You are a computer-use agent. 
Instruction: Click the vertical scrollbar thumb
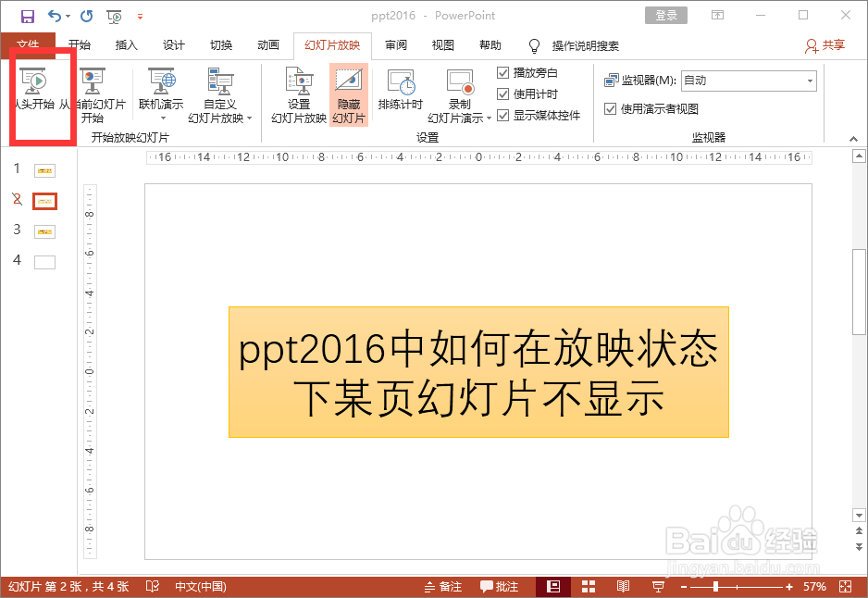pos(859,293)
